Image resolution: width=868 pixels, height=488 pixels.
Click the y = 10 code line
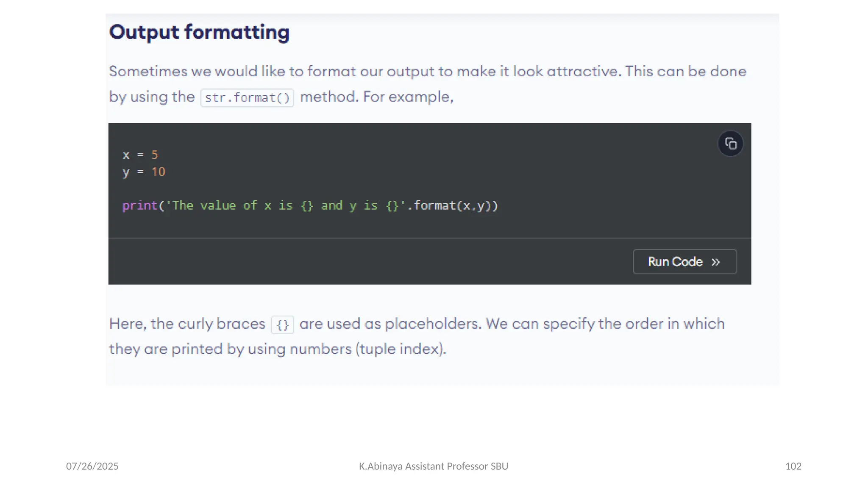point(143,172)
